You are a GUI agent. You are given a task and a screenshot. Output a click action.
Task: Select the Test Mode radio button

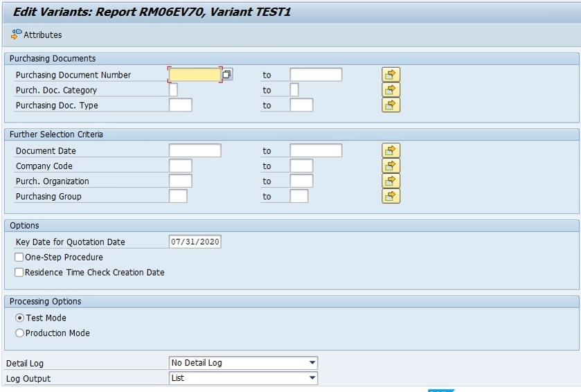(x=19, y=318)
